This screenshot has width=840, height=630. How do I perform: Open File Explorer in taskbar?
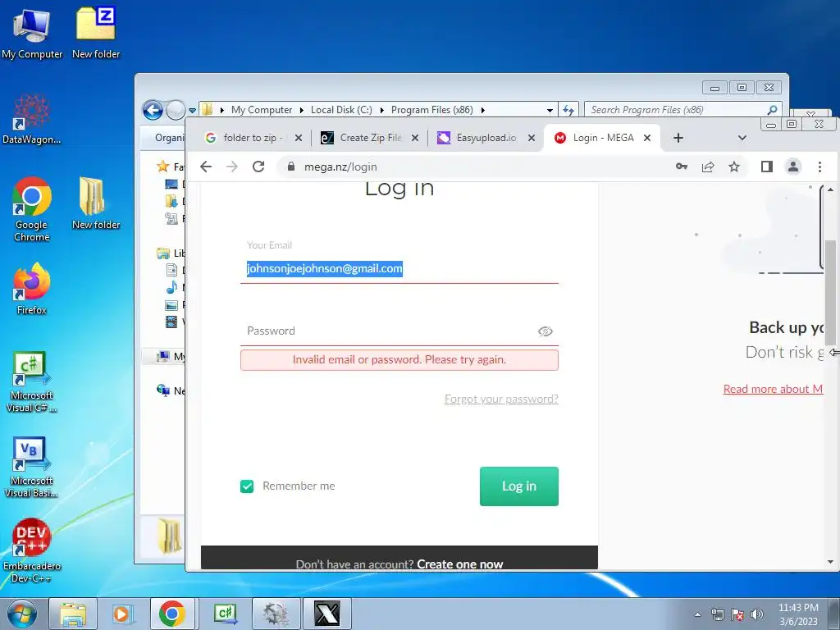pos(73,614)
